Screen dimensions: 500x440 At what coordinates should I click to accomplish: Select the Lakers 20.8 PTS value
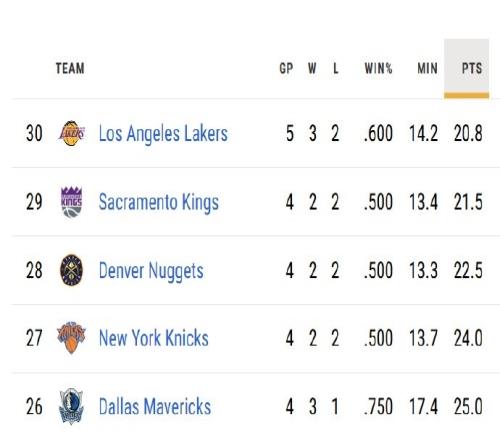(468, 133)
